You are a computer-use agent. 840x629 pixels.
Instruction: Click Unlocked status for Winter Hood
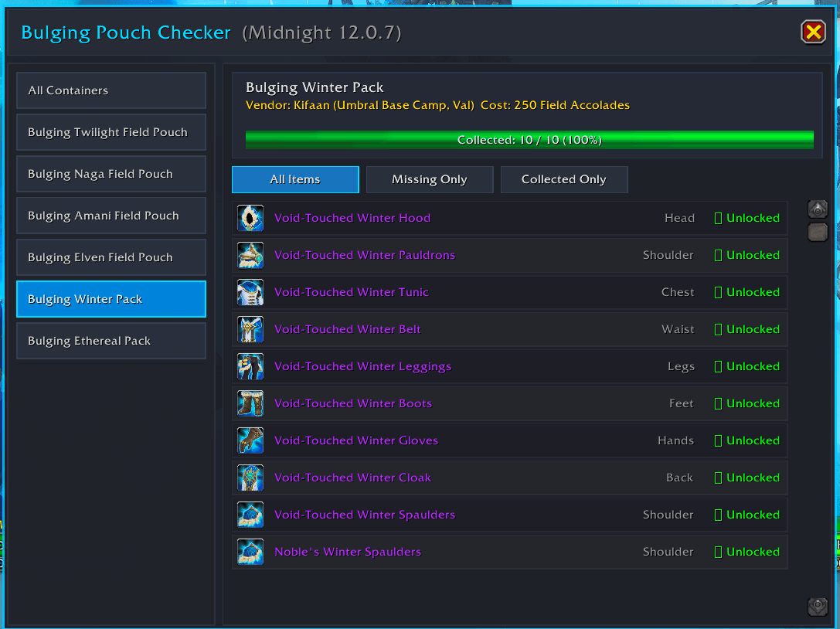747,218
